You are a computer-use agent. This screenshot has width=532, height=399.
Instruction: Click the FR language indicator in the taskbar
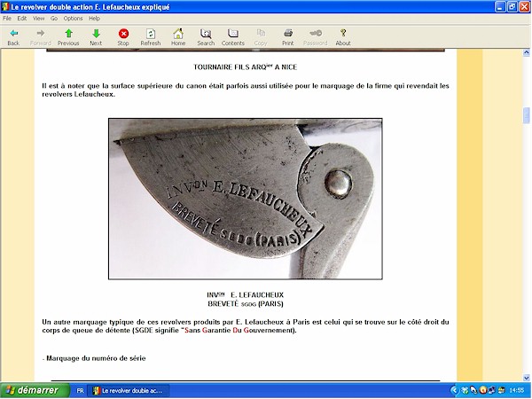tap(80, 391)
